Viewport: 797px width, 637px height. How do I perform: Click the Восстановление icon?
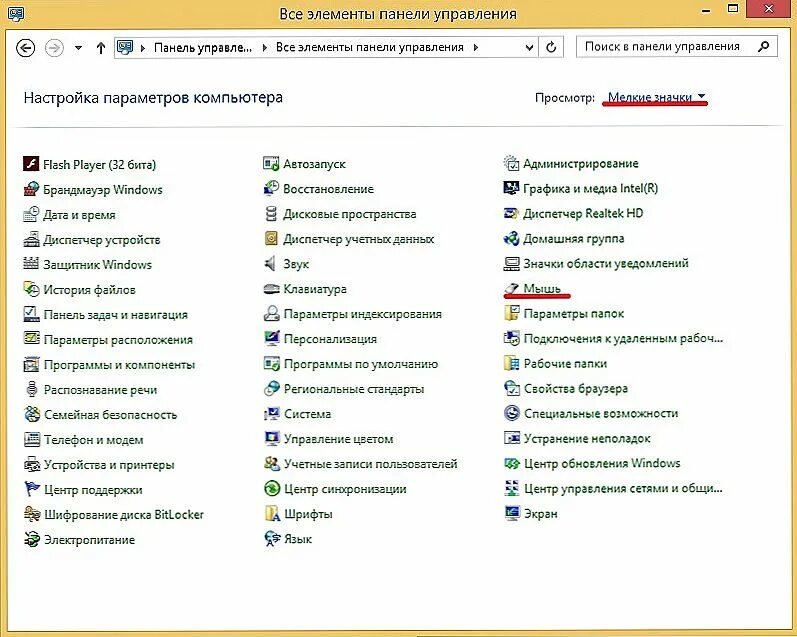pos(271,189)
